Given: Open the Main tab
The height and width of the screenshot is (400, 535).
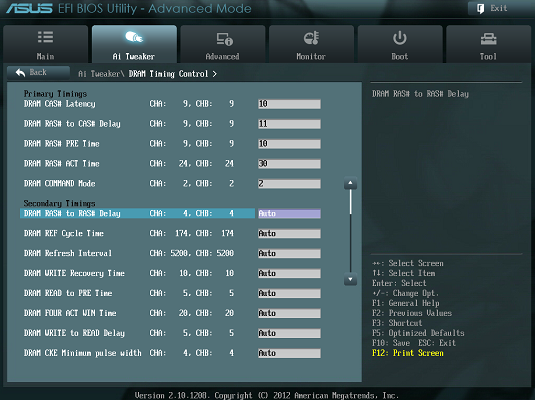Looking at the screenshot, I should pyautogui.click(x=45, y=44).
